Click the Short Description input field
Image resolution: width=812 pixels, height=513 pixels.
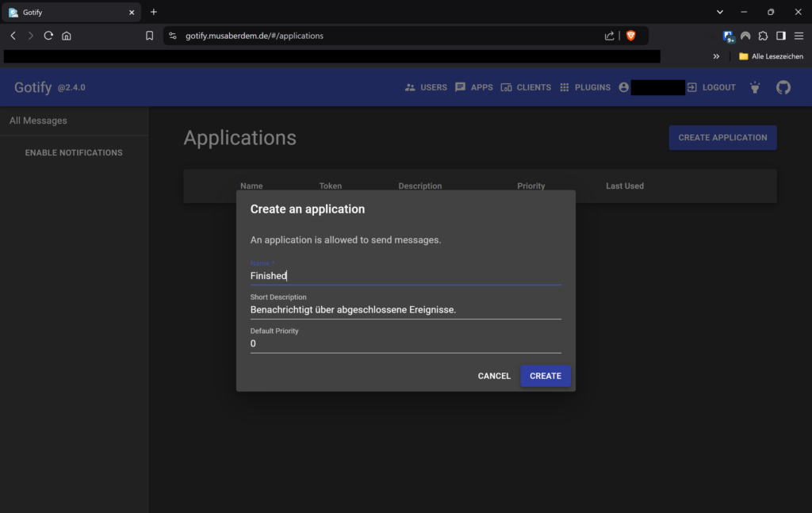pyautogui.click(x=405, y=310)
